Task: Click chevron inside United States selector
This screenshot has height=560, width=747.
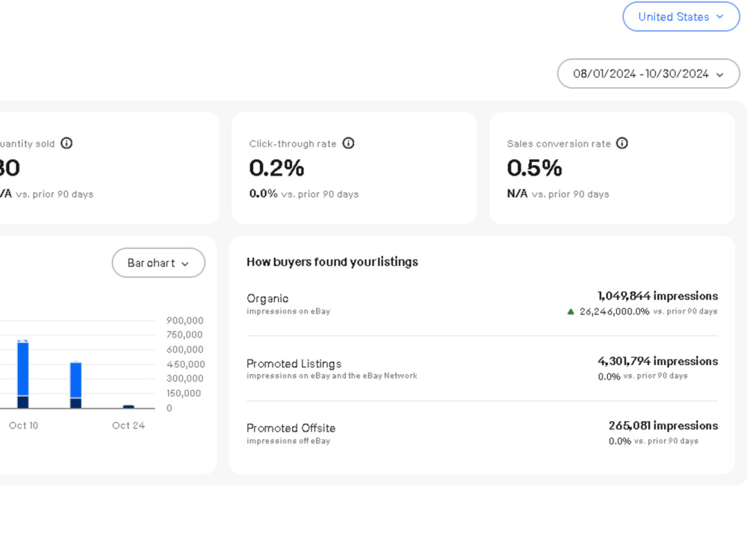Action: (x=720, y=16)
